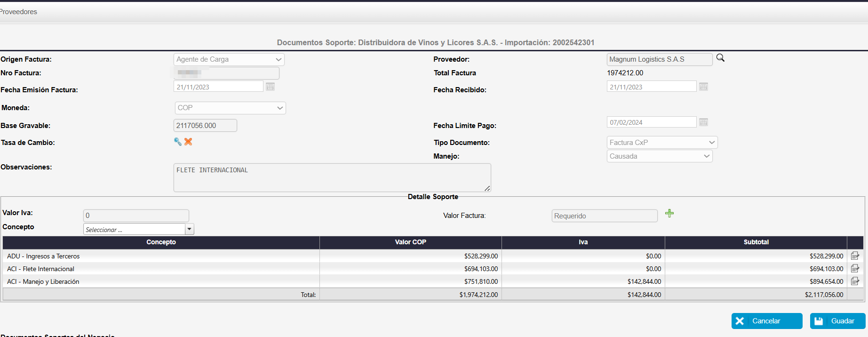Screen dimensions: 868x337
Task: Open the Tipo Documento dropdown
Action: coord(662,143)
